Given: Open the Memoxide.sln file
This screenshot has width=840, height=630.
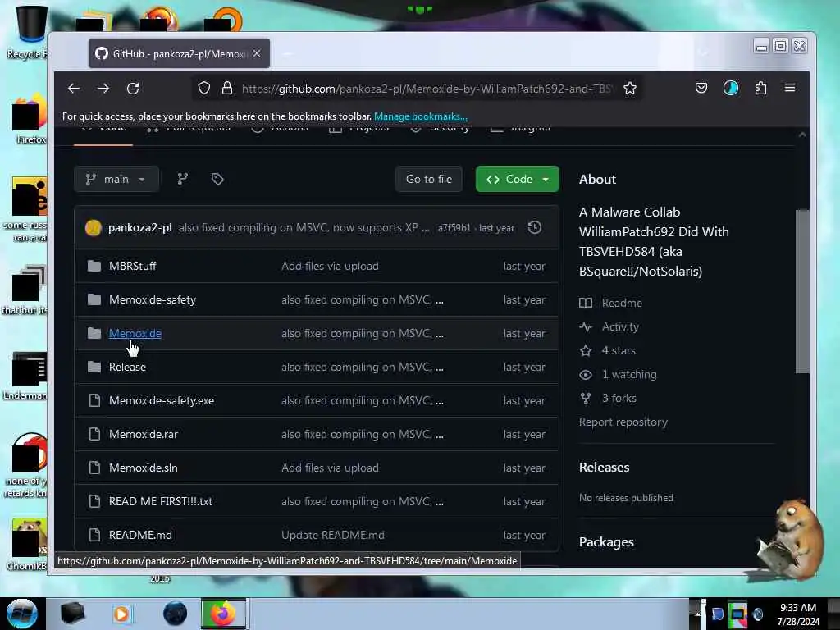Looking at the screenshot, I should coord(143,468).
